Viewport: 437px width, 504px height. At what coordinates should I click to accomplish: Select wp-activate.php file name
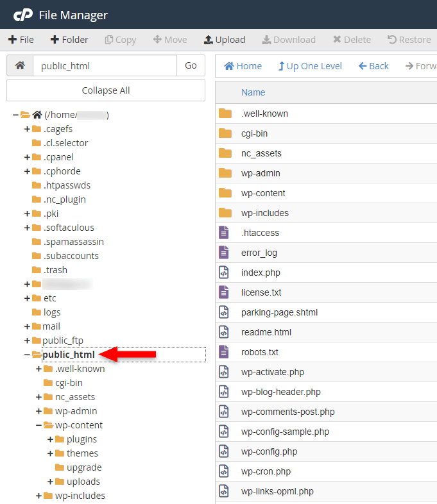pyautogui.click(x=273, y=372)
